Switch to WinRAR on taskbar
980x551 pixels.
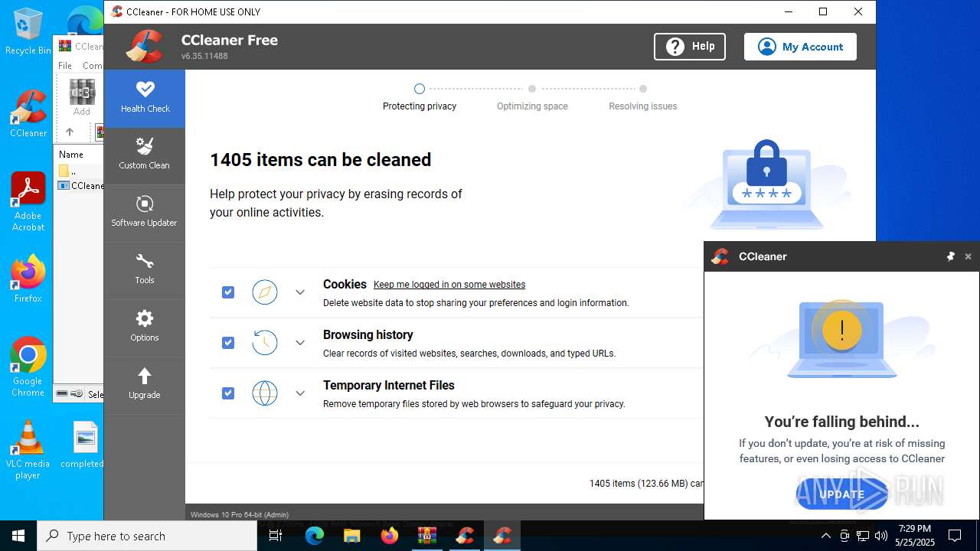427,536
